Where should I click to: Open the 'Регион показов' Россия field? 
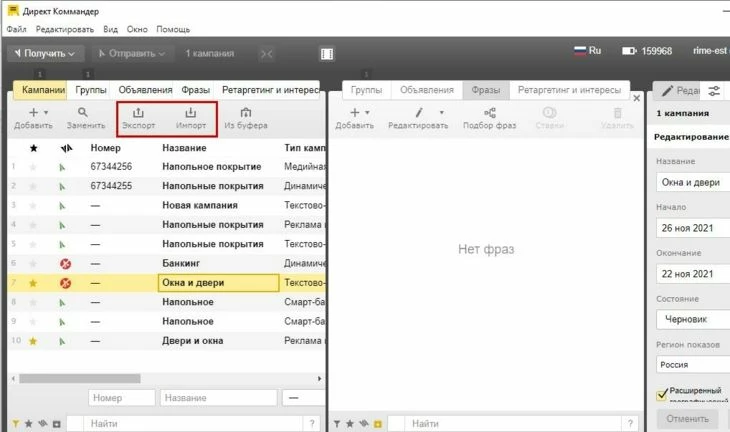point(693,364)
